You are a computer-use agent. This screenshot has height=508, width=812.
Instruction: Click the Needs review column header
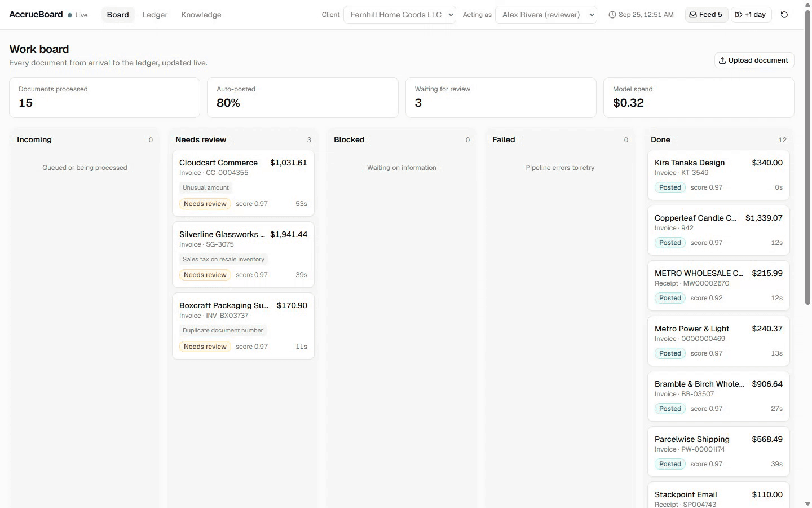coord(201,139)
